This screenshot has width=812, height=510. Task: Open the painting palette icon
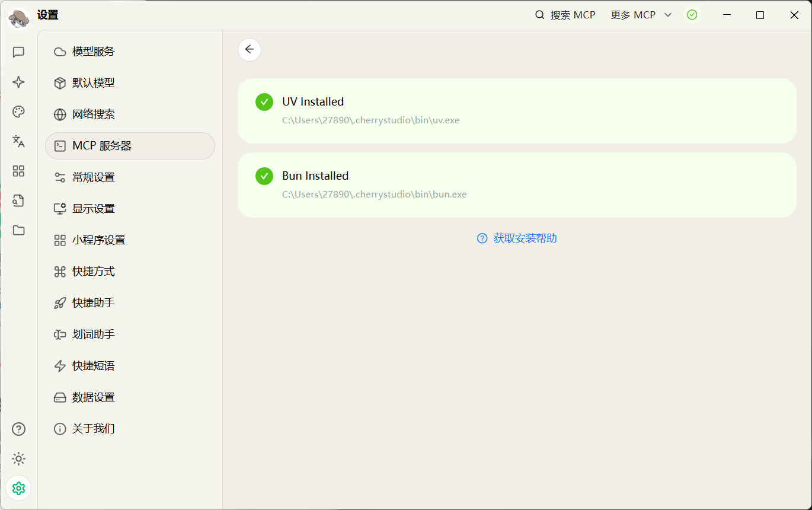[18, 111]
